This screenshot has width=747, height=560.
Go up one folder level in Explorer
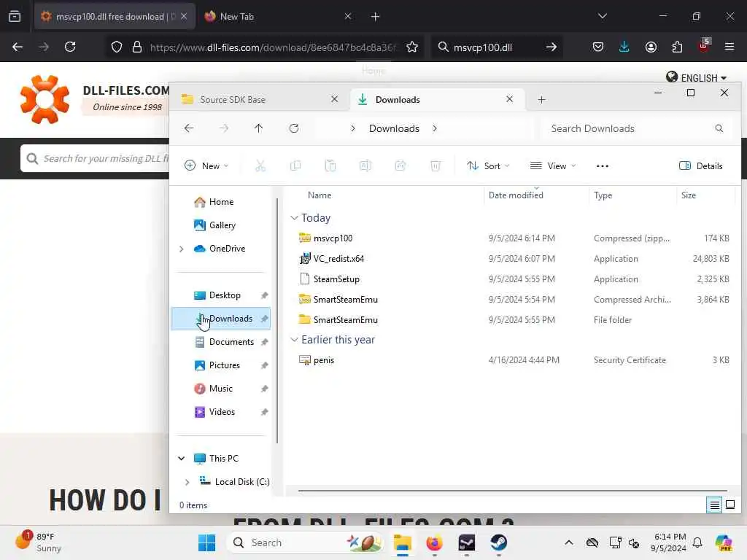(259, 128)
